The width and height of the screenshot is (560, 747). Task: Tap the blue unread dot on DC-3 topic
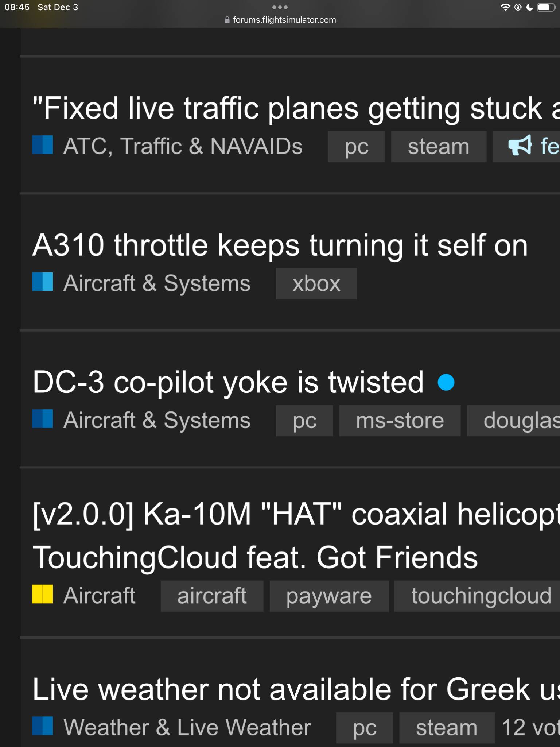(x=446, y=383)
